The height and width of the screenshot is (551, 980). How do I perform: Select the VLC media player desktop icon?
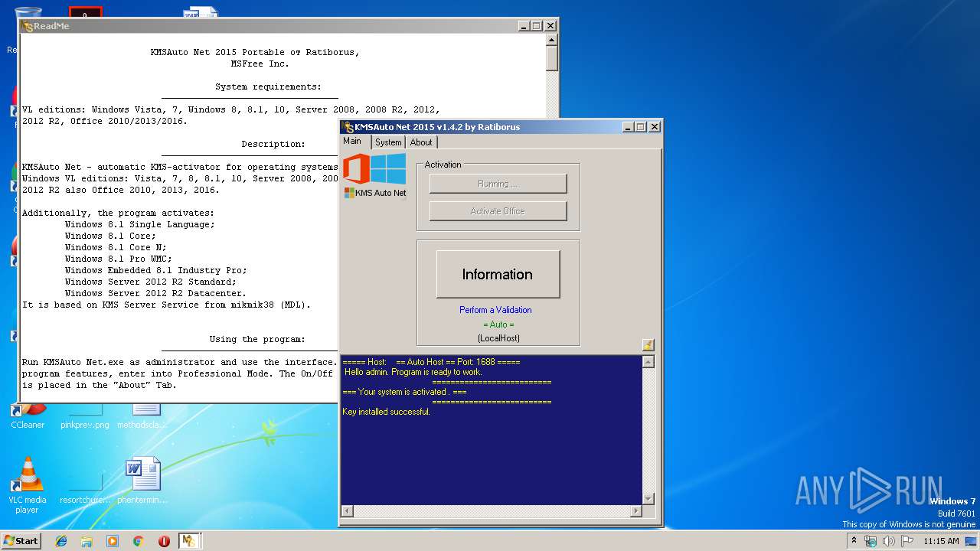click(x=28, y=485)
